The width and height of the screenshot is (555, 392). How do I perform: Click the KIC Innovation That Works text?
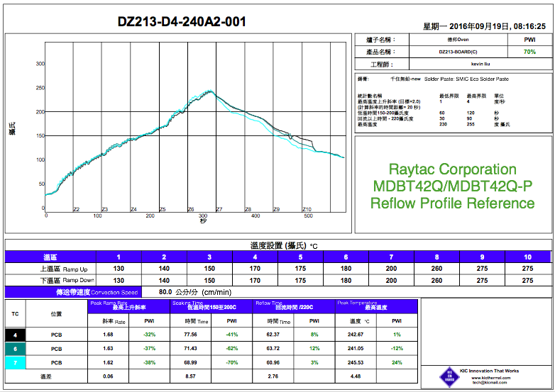point(490,371)
